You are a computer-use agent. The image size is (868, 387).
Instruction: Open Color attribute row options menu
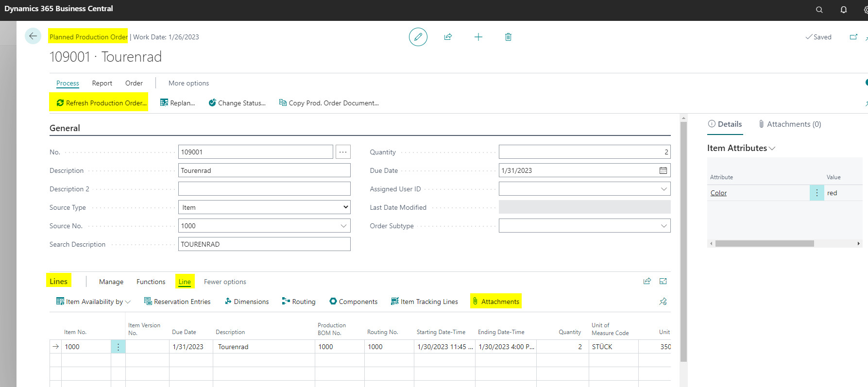coord(817,193)
